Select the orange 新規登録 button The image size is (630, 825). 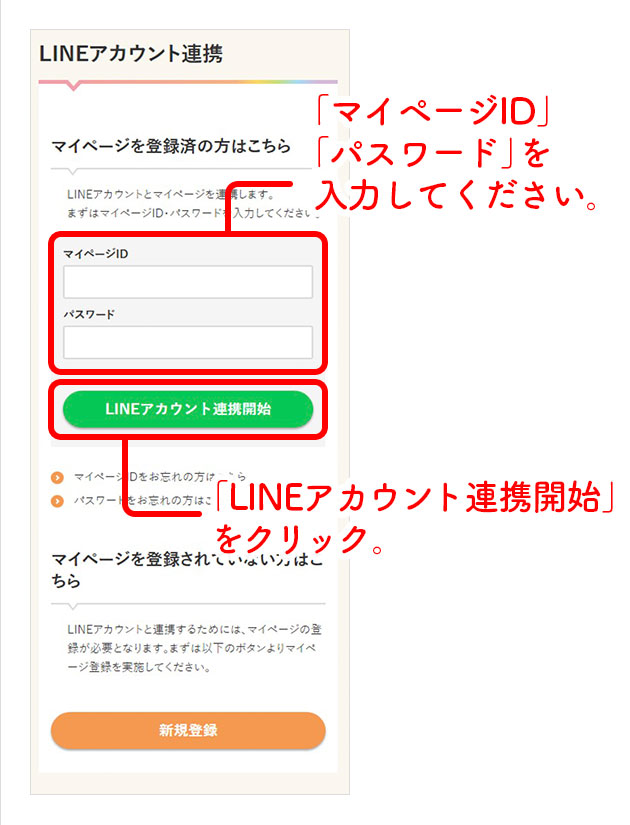point(188,730)
